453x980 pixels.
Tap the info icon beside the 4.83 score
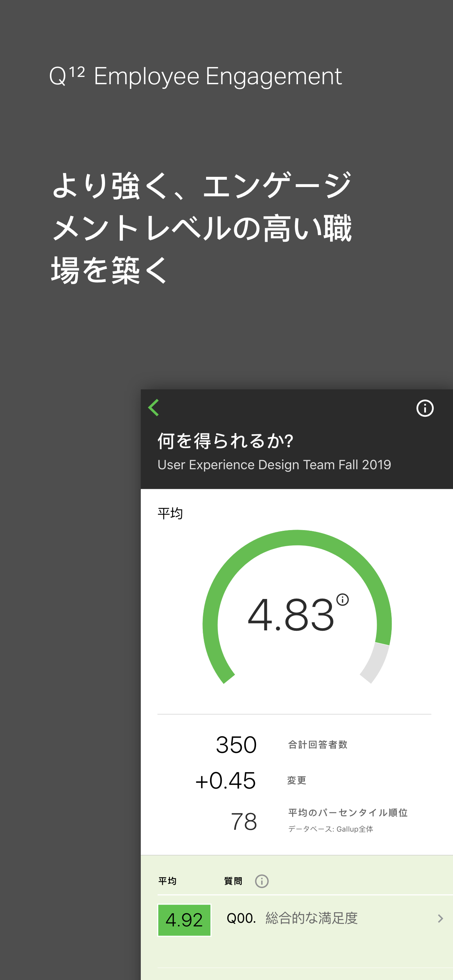342,600
